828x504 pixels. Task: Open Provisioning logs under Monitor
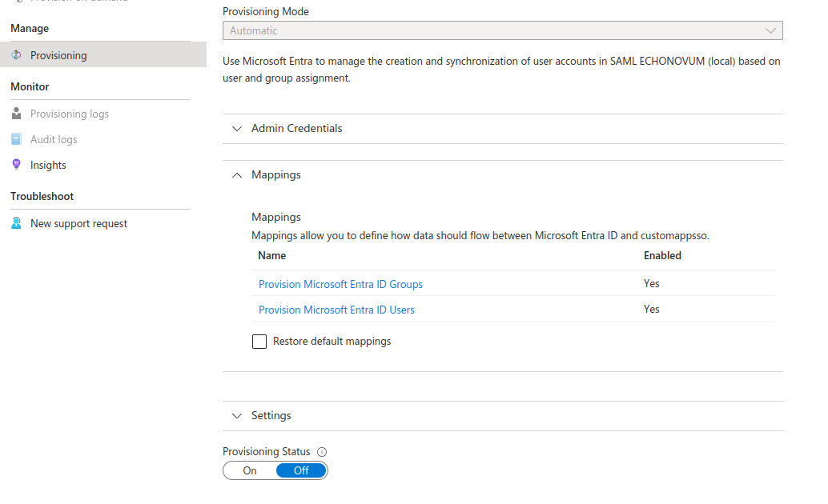coord(69,114)
